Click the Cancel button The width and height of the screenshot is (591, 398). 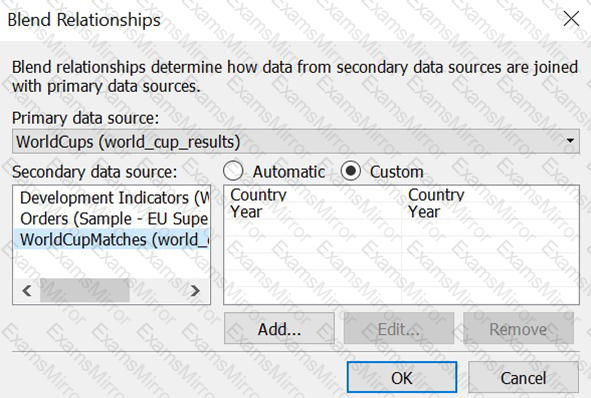tap(523, 378)
